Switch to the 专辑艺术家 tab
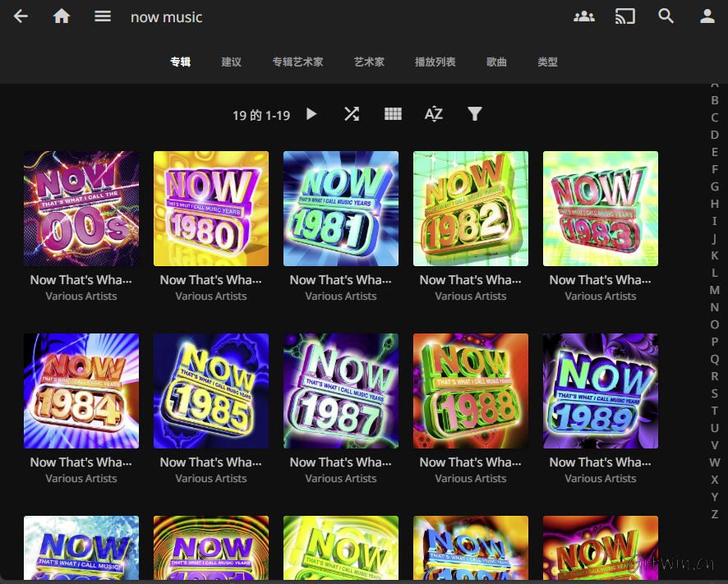Screen dimensions: 728x584 click(297, 62)
